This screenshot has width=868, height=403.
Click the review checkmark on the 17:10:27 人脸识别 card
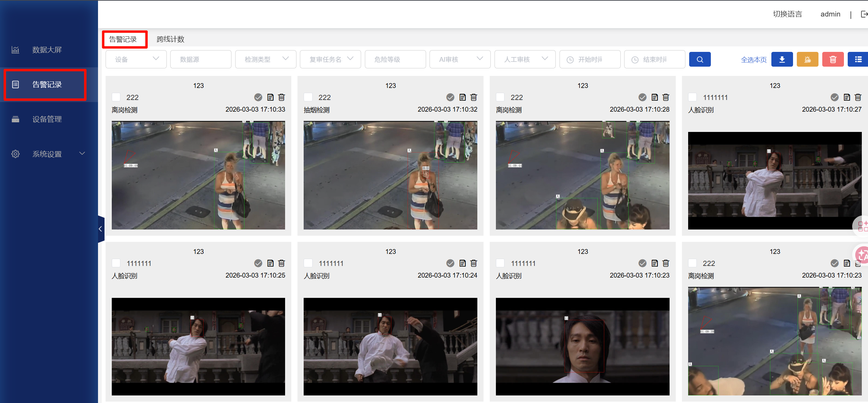pos(834,97)
